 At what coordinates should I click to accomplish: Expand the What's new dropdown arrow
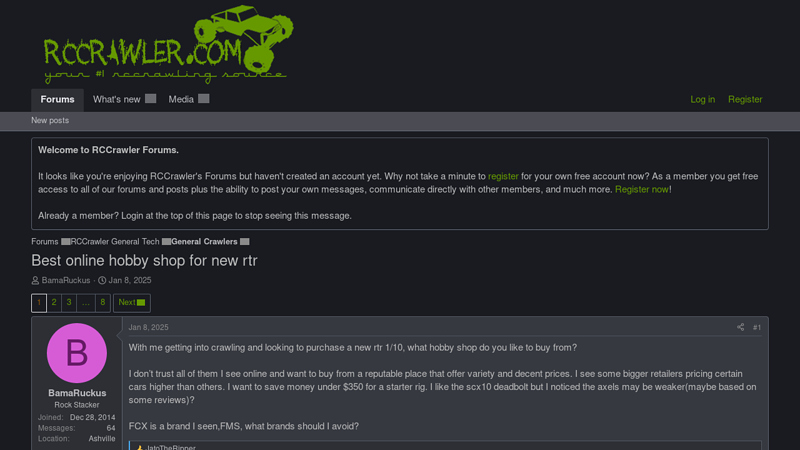pyautogui.click(x=151, y=99)
